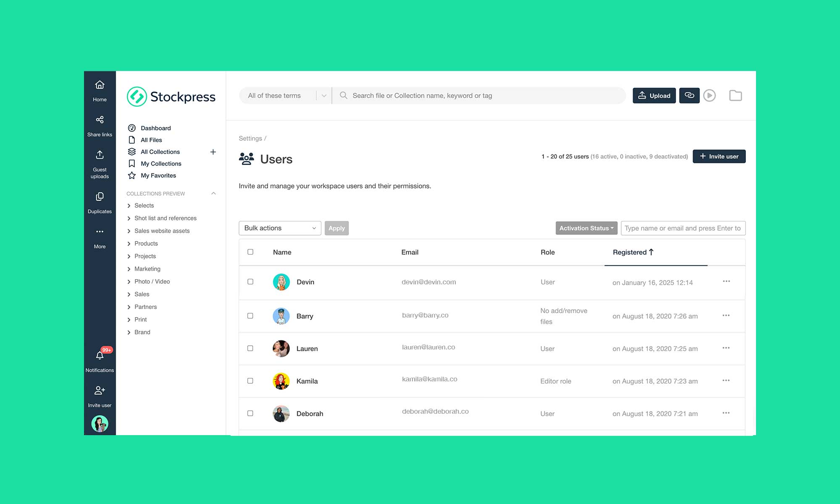
Task: Click the folder icon at top right
Action: [x=735, y=95]
